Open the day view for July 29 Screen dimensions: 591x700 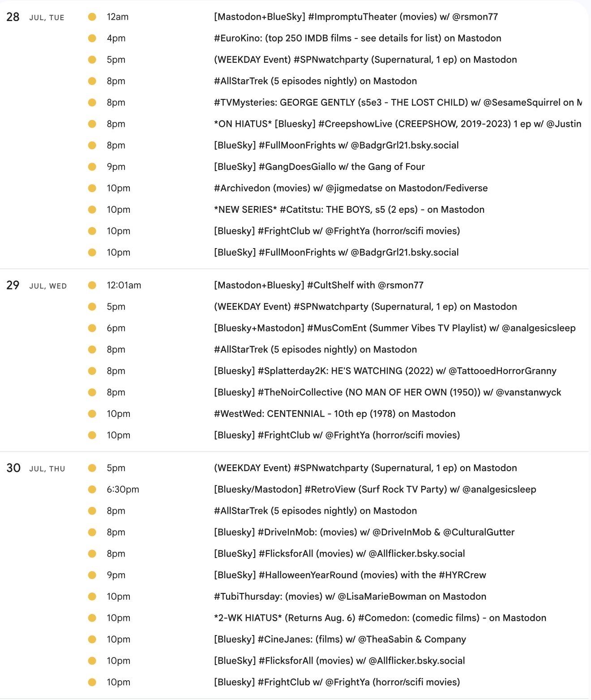pyautogui.click(x=13, y=285)
